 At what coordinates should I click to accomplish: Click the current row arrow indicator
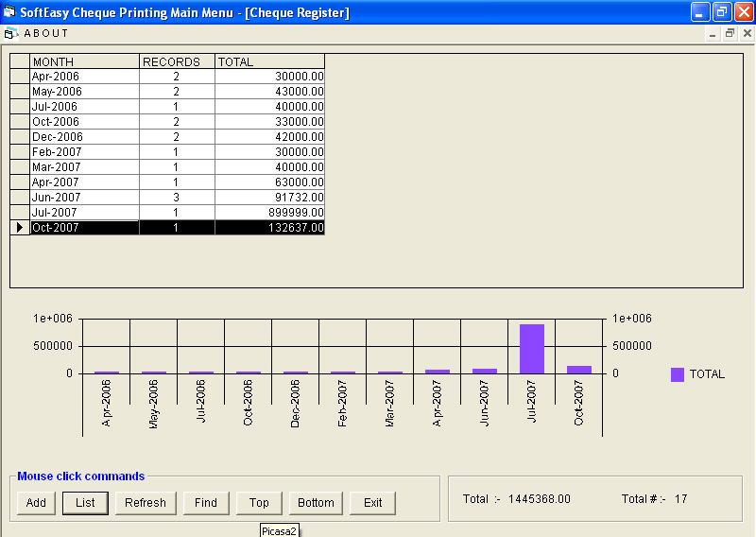20,227
